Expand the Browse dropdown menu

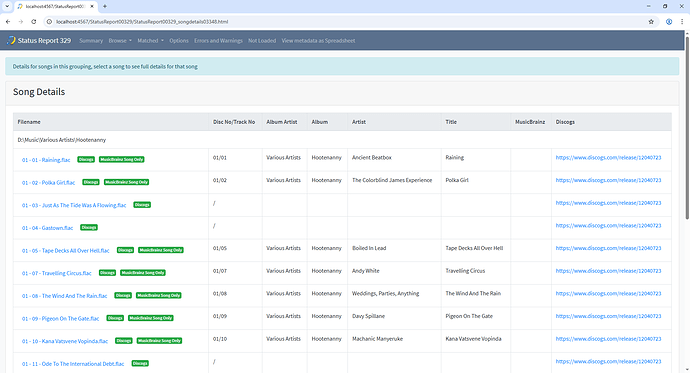[120, 40]
